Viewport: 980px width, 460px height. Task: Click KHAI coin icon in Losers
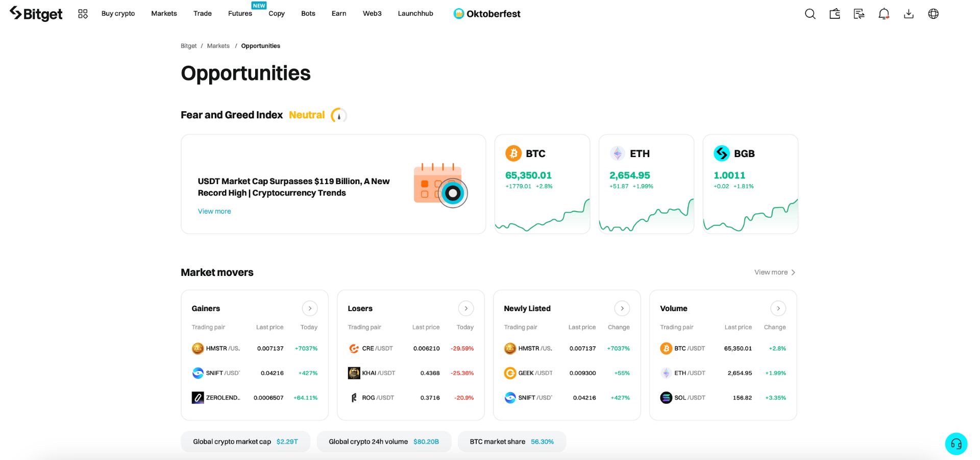pos(354,373)
